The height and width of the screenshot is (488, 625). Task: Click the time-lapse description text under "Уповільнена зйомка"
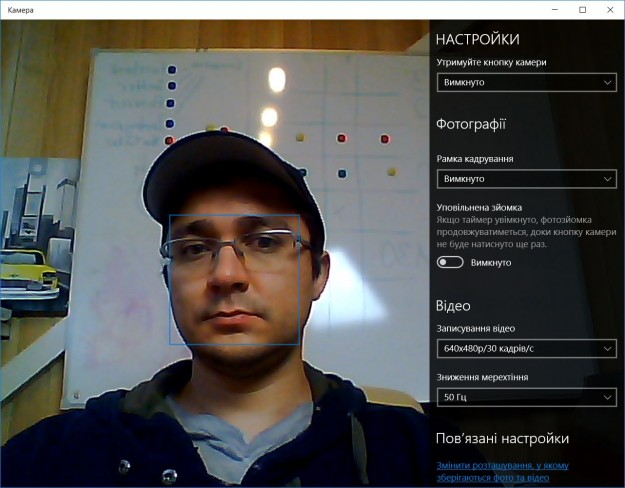(525, 231)
